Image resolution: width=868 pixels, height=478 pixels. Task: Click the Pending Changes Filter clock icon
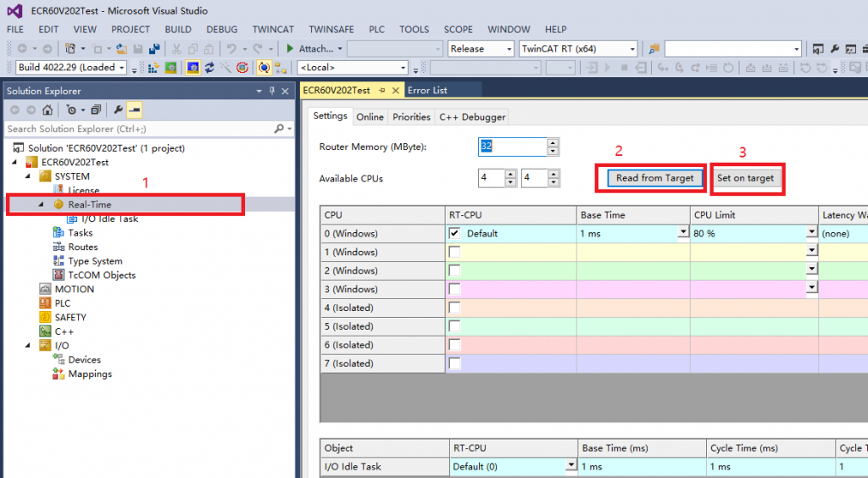71,109
